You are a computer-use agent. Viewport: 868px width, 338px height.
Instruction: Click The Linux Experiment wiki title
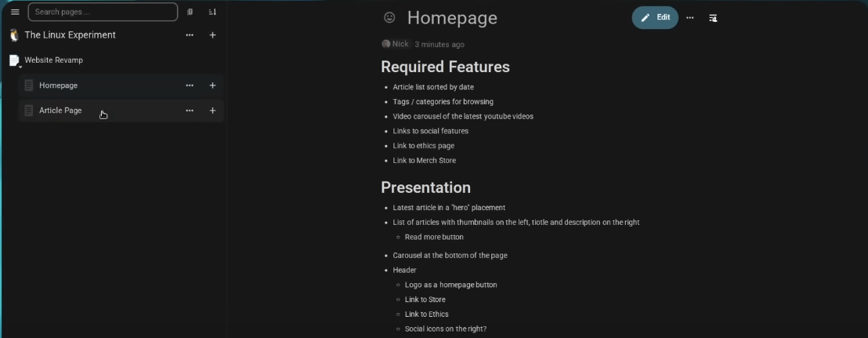point(71,35)
